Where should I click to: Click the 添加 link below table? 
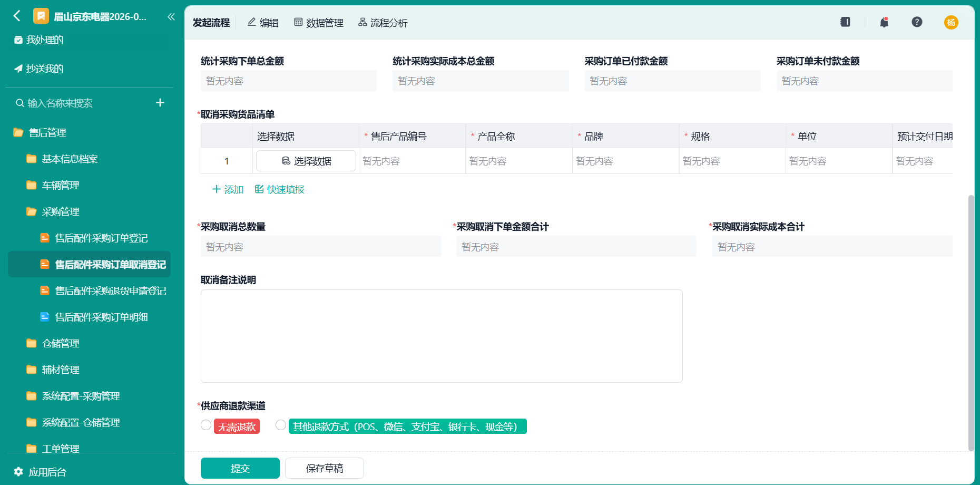click(228, 189)
